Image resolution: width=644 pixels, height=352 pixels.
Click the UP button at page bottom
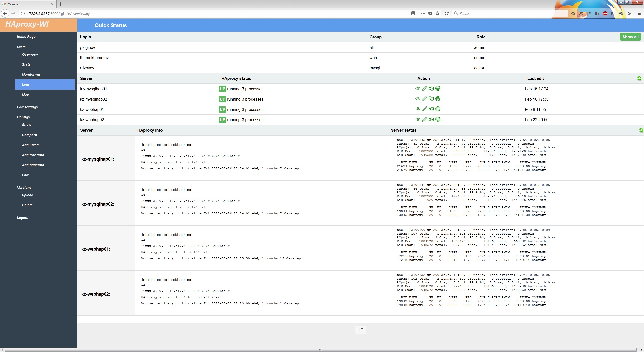click(360, 330)
